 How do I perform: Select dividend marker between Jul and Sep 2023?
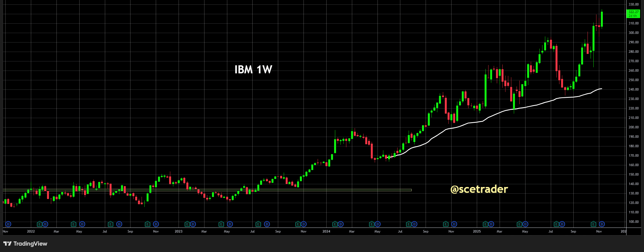click(x=267, y=224)
